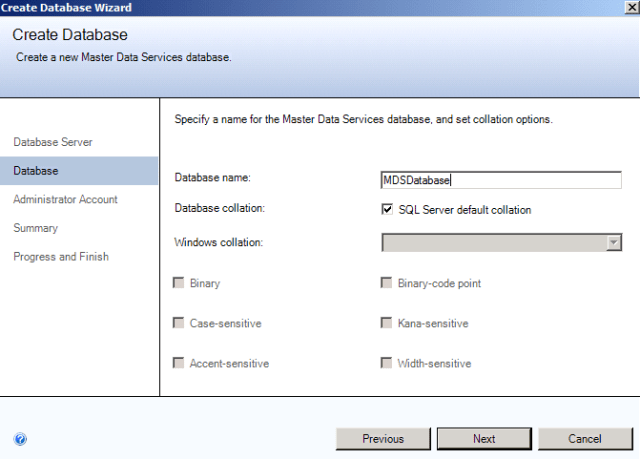Go to the Database Server step
Viewport: 640px width, 459px height.
(53, 142)
